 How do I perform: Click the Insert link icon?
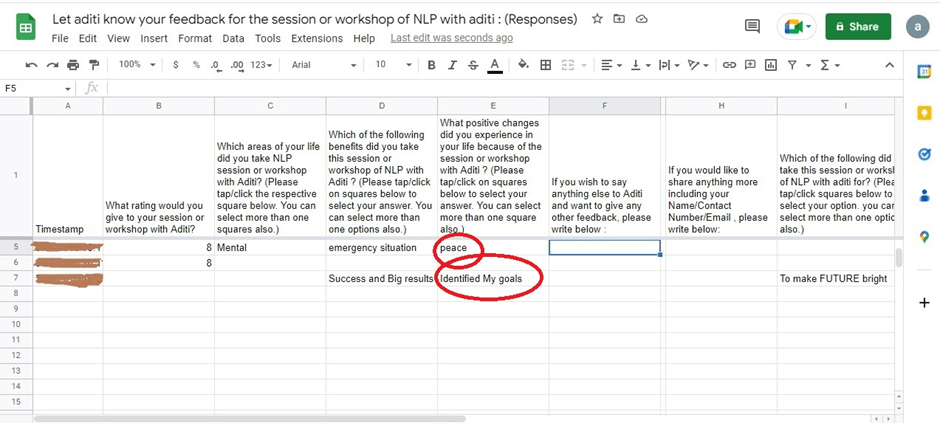729,65
